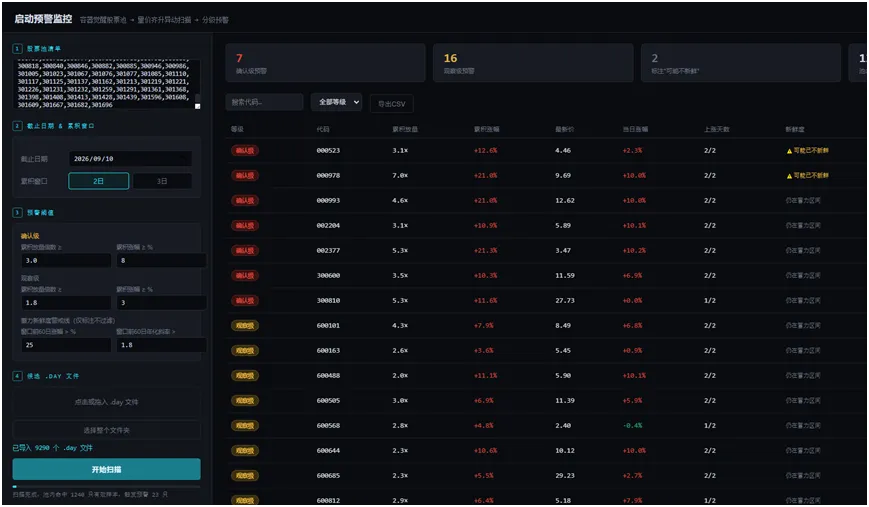This screenshot has width=869, height=507.
Task: Click warning triangle icon on row 000978
Action: pyautogui.click(x=789, y=176)
